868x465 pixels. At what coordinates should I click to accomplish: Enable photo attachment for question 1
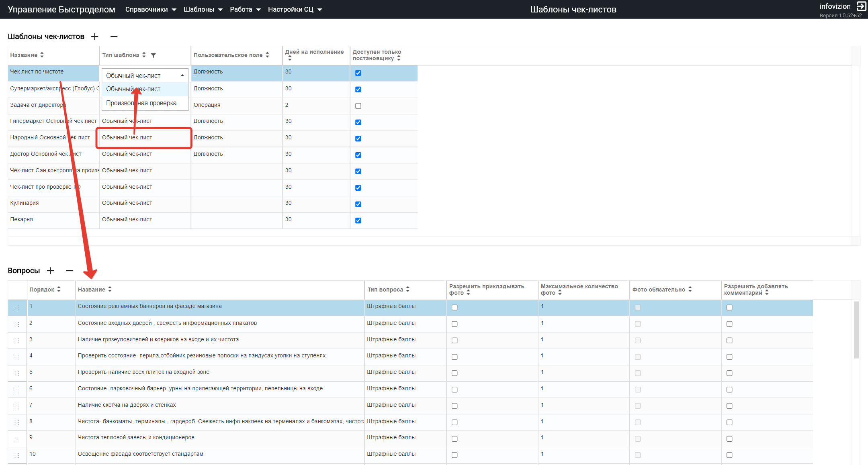(454, 308)
